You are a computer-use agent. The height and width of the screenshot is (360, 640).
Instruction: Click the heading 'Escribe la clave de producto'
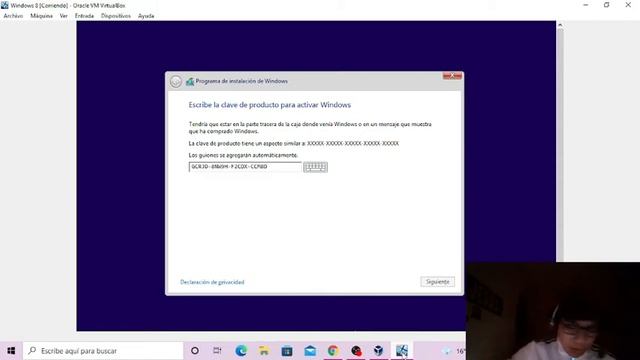270,105
